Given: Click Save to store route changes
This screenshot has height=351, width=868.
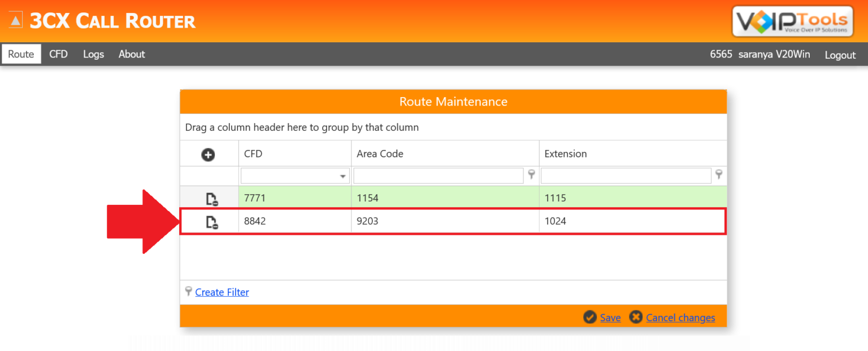Looking at the screenshot, I should coord(610,317).
